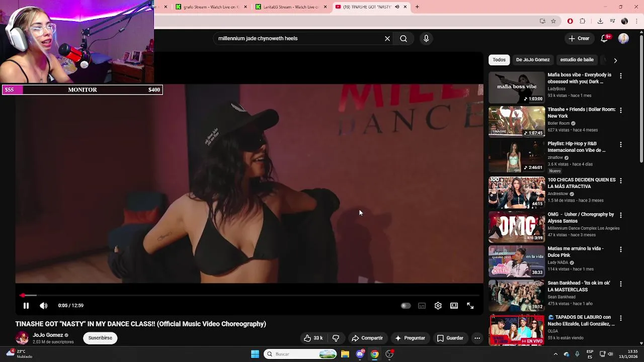
Task: Mute the TINASHE tab audio icon
Action: pos(397,7)
